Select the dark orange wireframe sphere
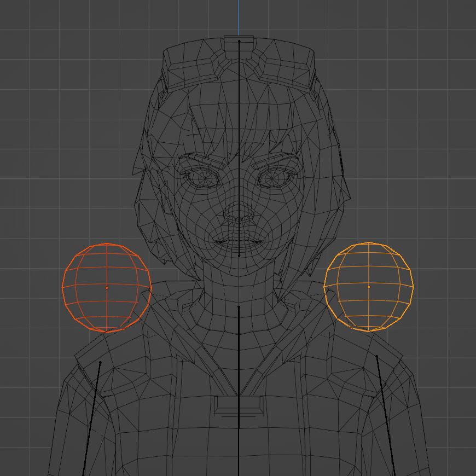 (107, 287)
